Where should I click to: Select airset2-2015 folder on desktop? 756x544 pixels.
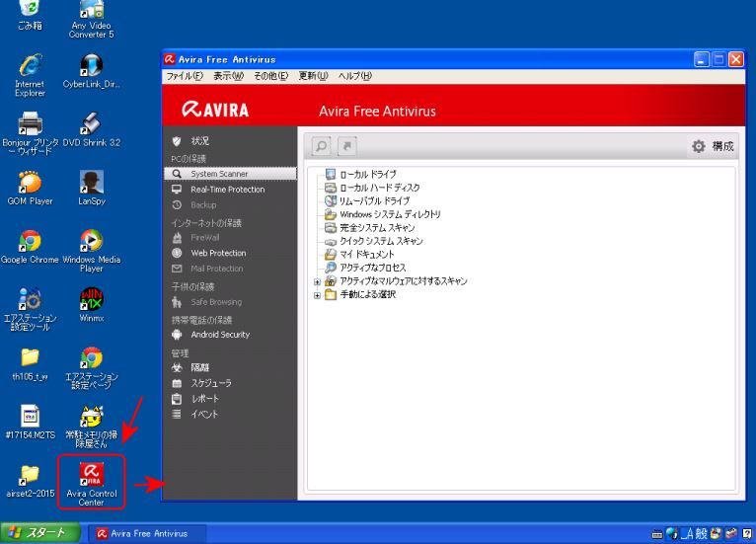(x=30, y=481)
